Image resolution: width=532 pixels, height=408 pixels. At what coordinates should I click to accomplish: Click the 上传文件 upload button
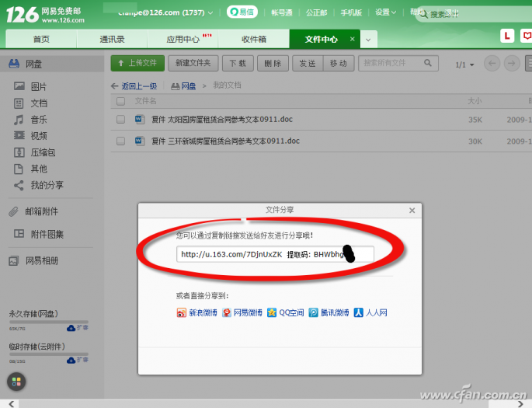(x=137, y=63)
